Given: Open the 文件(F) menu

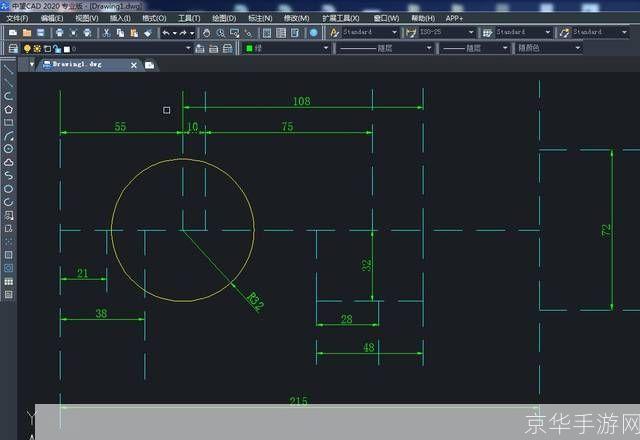Looking at the screenshot, I should pos(17,18).
